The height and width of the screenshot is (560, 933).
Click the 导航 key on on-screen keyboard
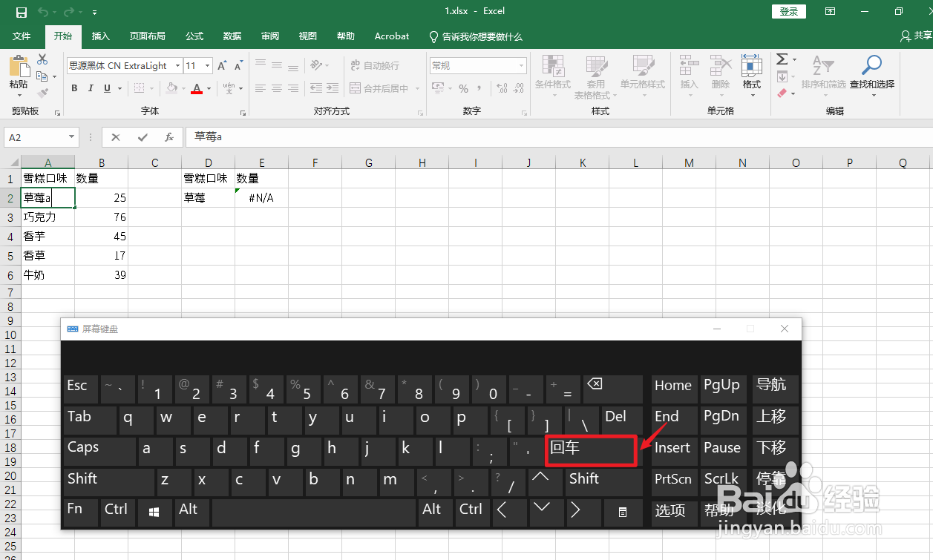pos(775,389)
